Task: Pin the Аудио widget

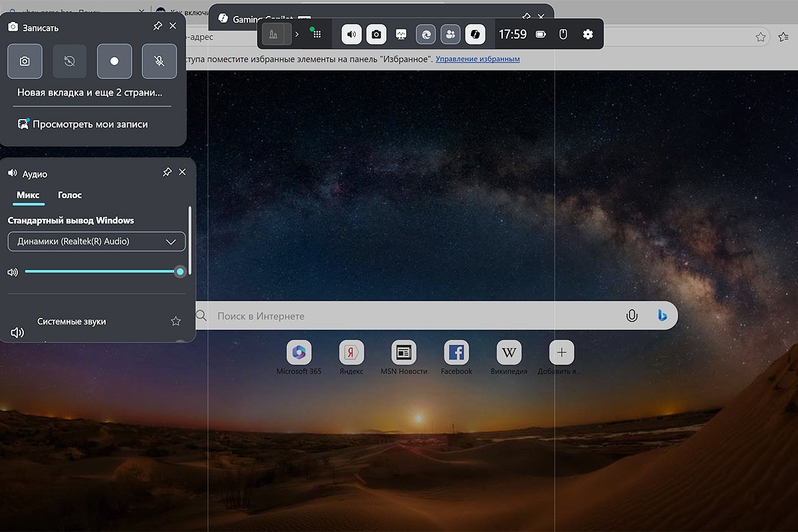Action: click(167, 172)
